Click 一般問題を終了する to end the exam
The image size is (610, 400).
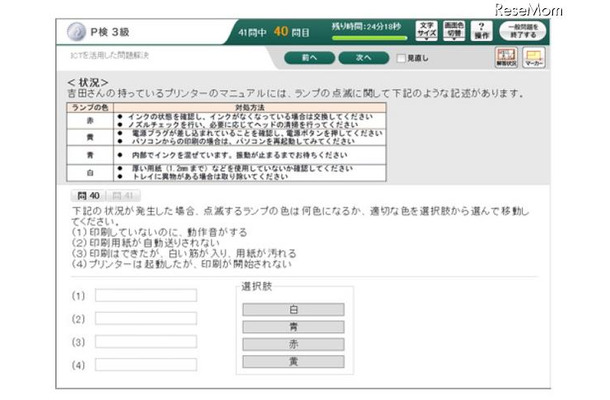click(x=523, y=31)
